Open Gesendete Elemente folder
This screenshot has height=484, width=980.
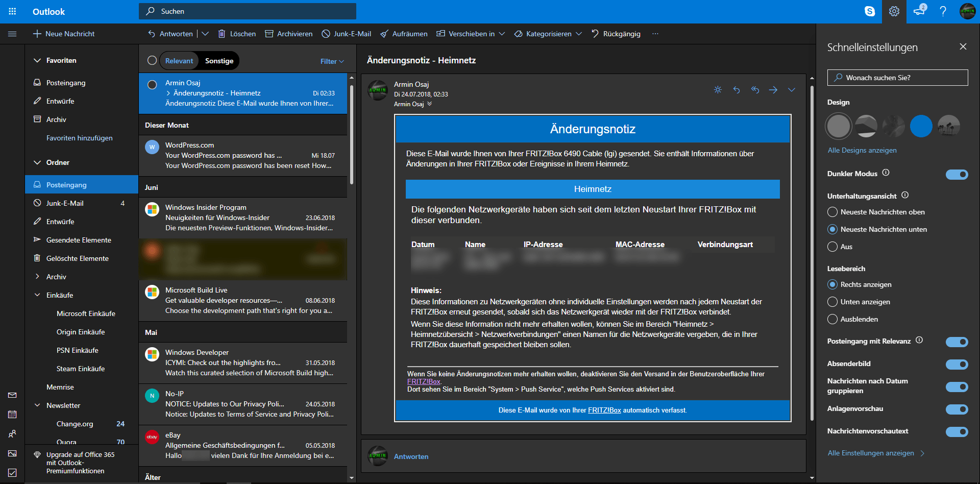tap(82, 240)
